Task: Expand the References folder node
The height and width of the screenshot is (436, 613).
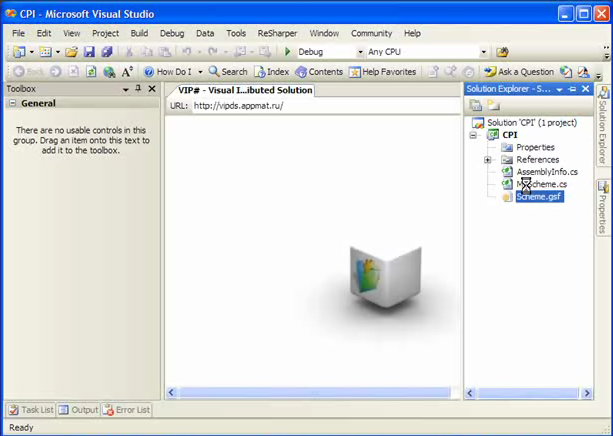Action: (x=488, y=160)
